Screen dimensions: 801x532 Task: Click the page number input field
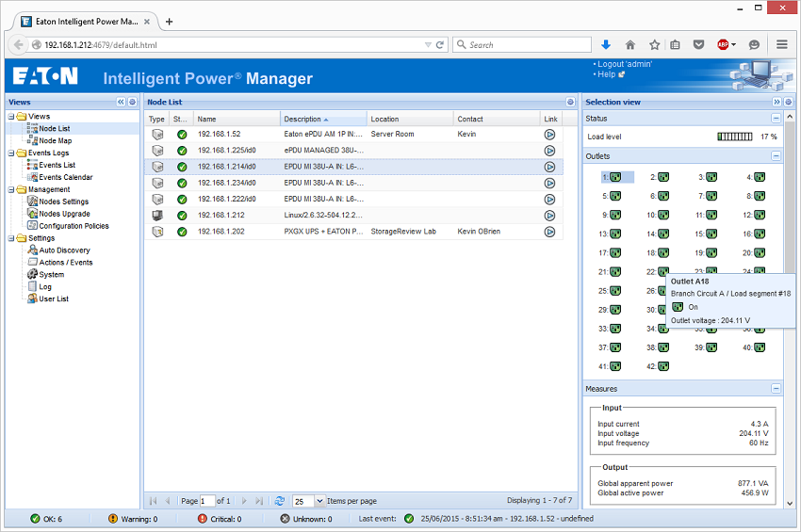[207, 501]
